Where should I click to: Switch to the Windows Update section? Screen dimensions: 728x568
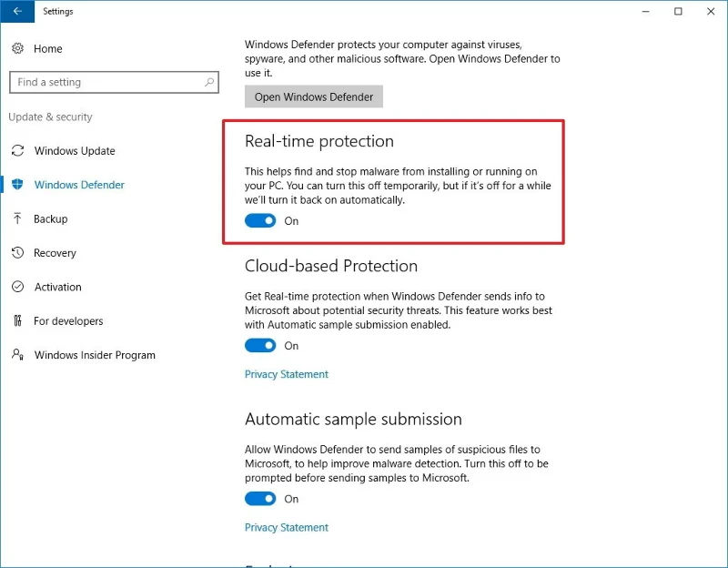coord(76,150)
